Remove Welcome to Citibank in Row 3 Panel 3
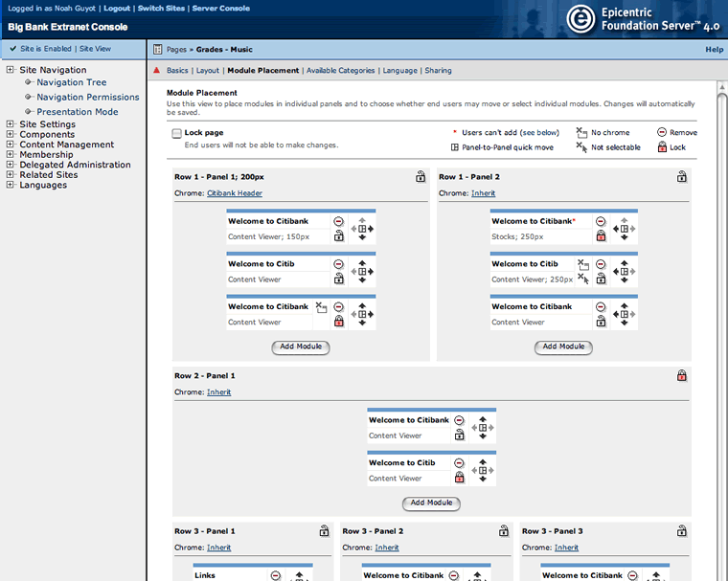 (x=632, y=575)
